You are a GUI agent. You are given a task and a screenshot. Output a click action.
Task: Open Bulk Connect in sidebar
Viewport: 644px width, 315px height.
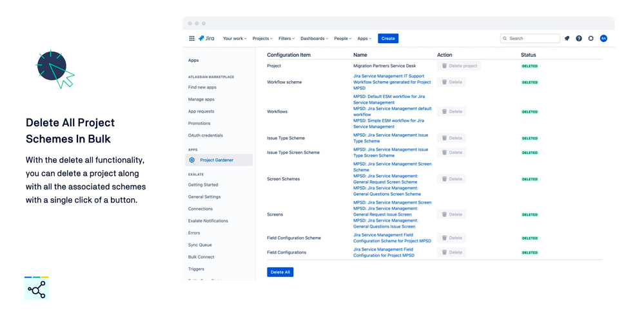pos(201,257)
